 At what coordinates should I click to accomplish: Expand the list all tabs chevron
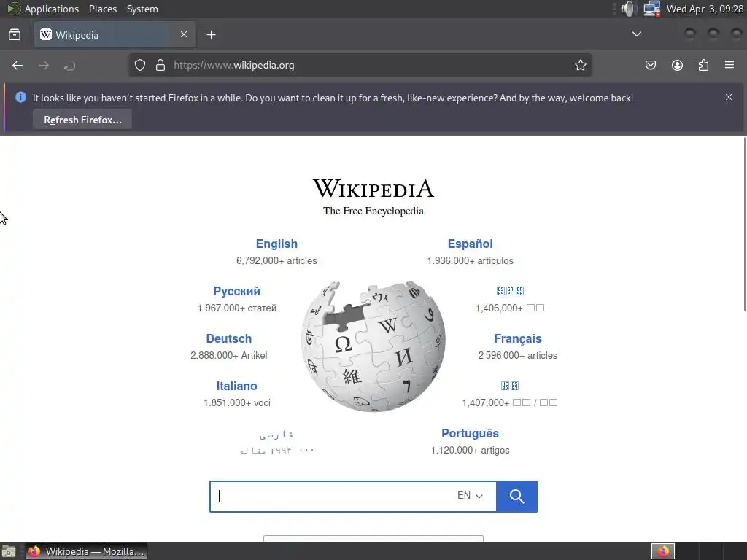(x=636, y=34)
